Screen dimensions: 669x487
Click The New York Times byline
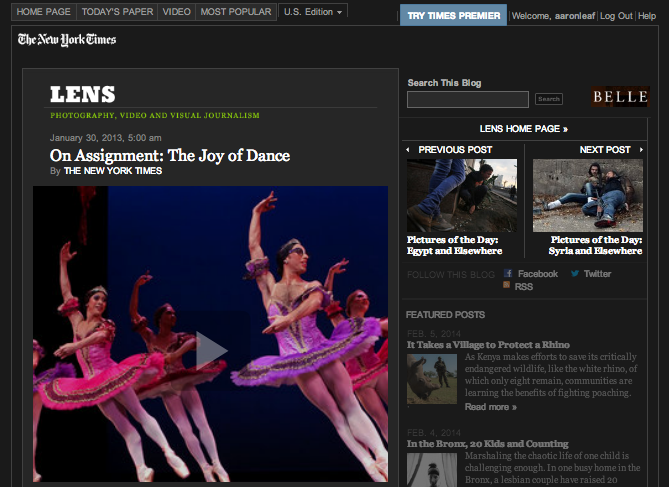113,171
